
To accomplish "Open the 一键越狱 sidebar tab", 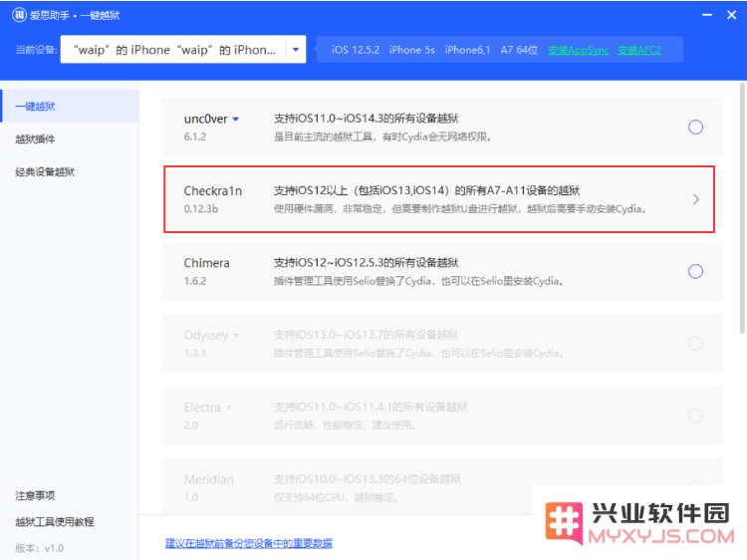I will (x=70, y=107).
